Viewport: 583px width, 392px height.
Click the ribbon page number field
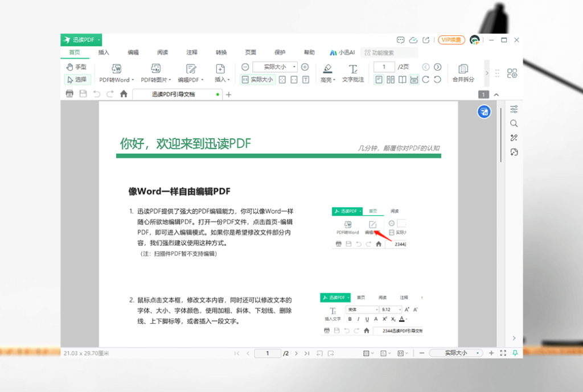coord(384,67)
